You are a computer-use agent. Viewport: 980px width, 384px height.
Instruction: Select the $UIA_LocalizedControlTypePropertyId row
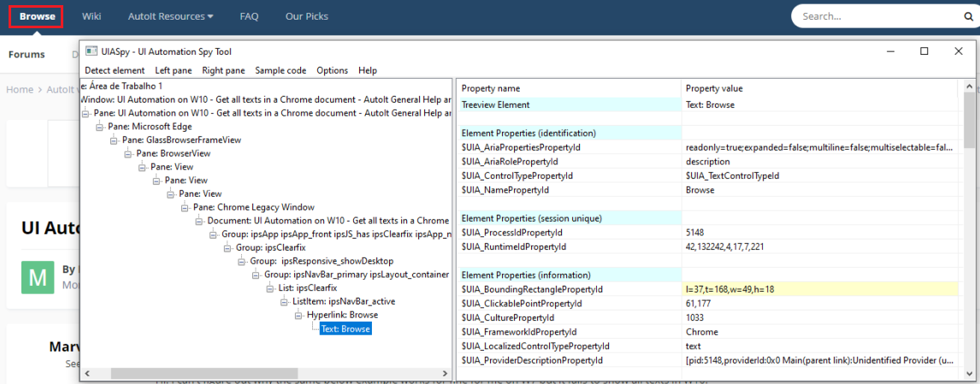[707, 346]
